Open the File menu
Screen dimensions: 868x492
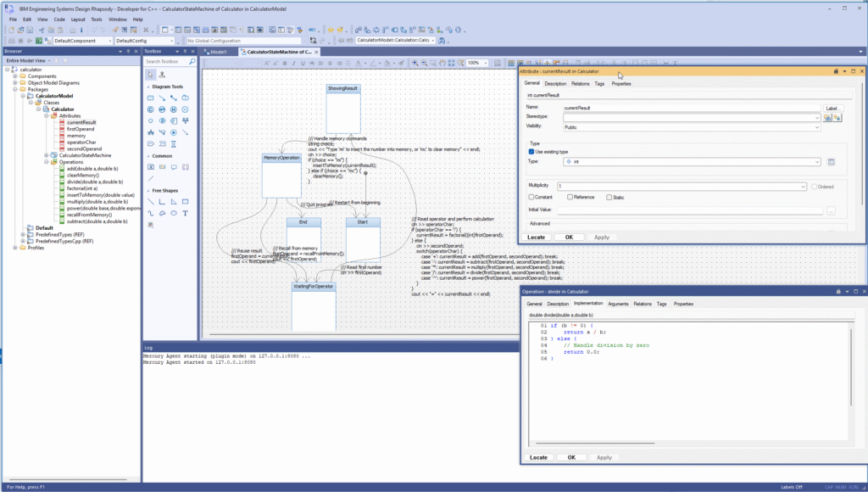(x=13, y=20)
